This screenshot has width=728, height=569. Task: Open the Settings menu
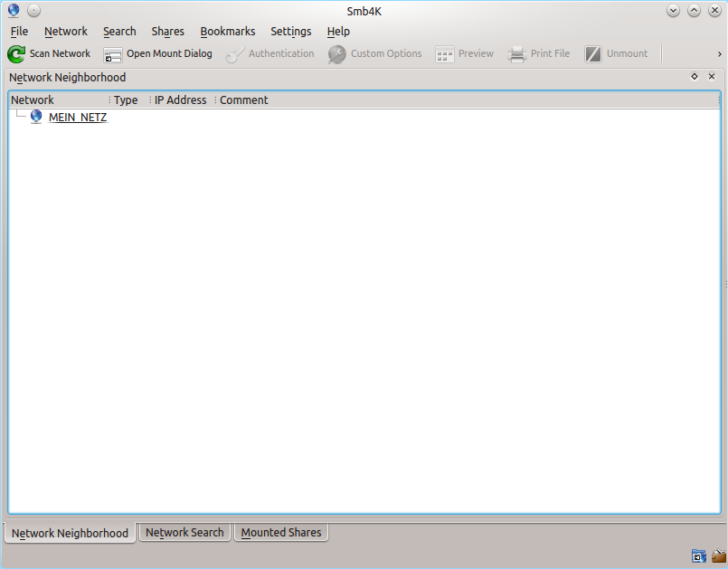(290, 32)
